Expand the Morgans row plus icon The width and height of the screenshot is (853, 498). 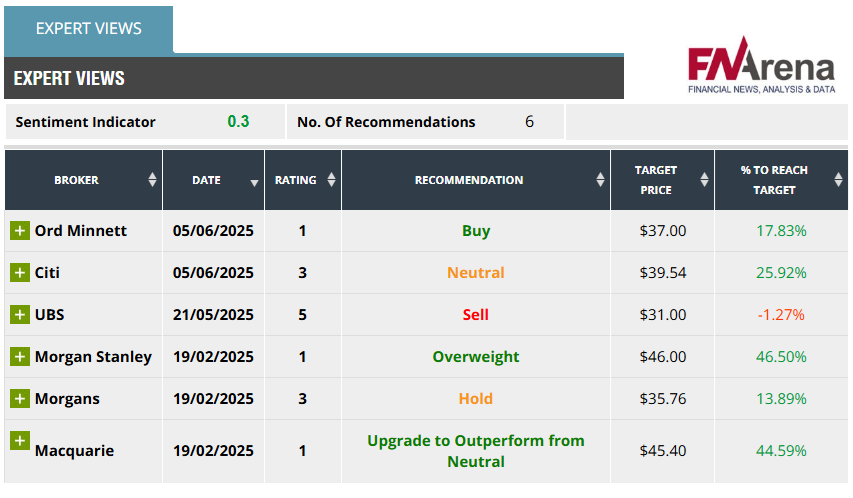point(20,399)
